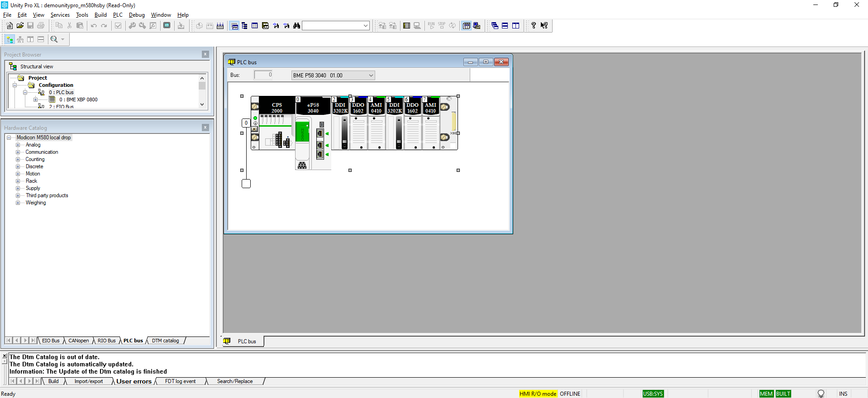Close the Hardware Catalog panel
This screenshot has width=868, height=398.
(205, 128)
